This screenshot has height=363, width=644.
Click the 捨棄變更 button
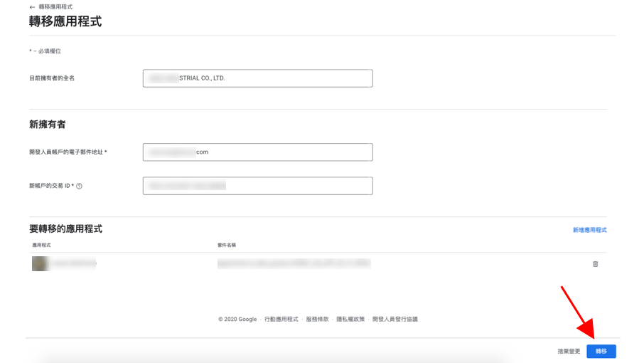point(569,352)
